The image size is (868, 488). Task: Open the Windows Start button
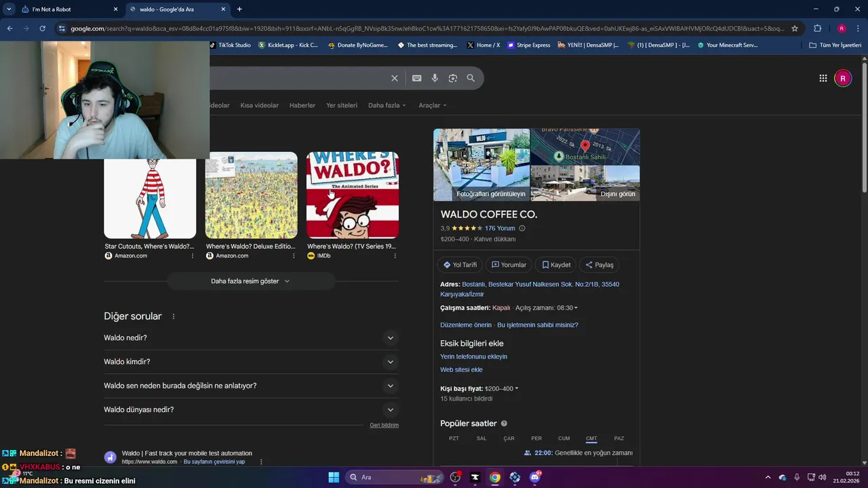click(x=334, y=477)
